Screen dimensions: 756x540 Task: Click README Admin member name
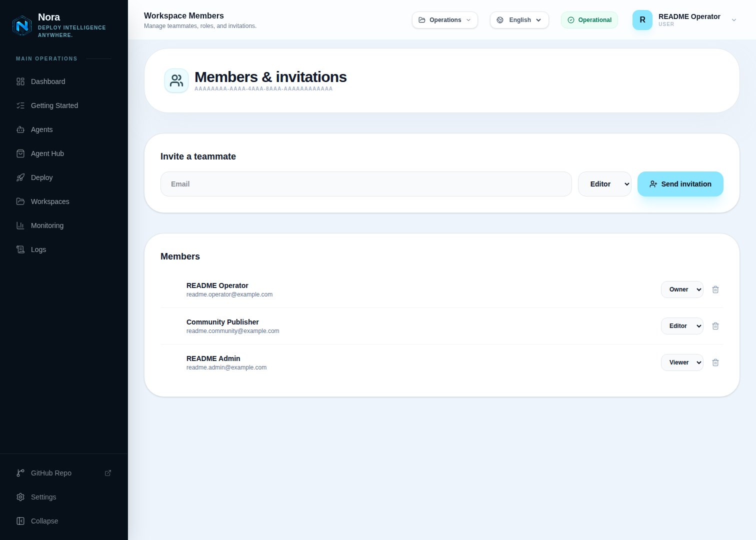pyautogui.click(x=213, y=358)
